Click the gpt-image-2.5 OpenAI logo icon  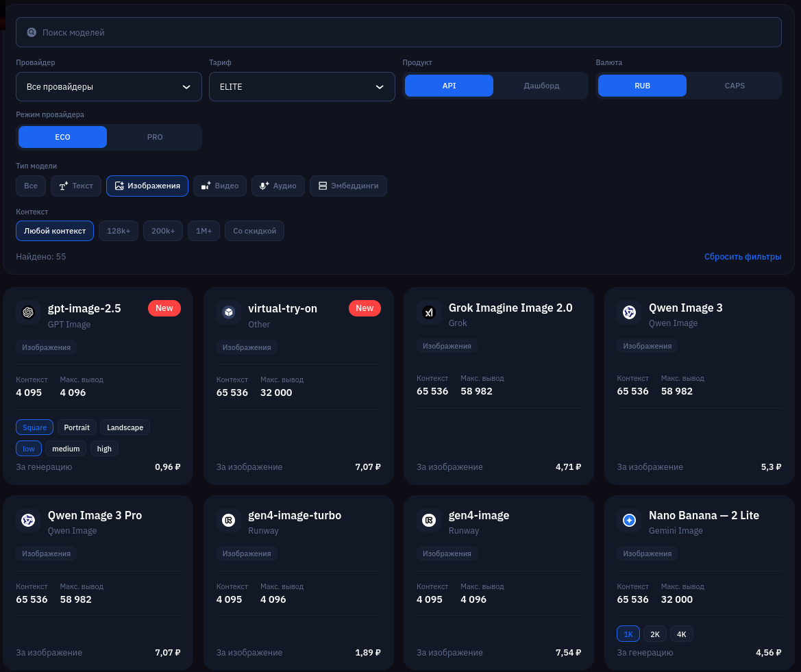pyautogui.click(x=28, y=312)
